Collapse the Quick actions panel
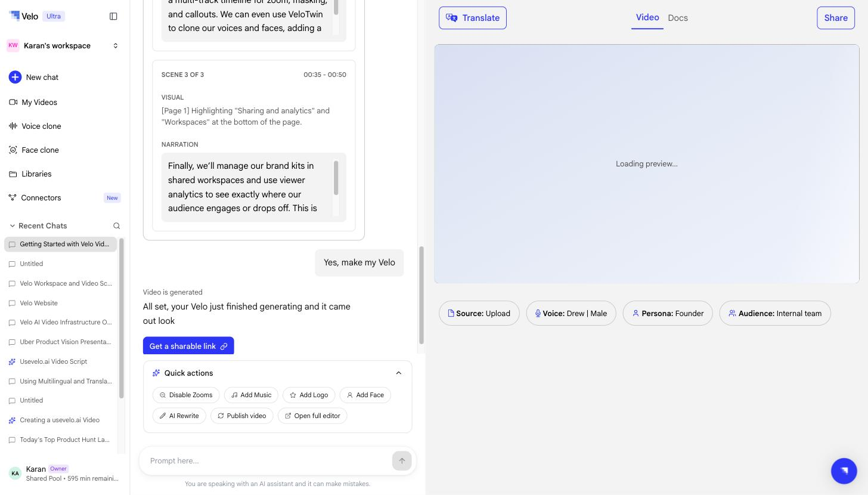 pos(399,373)
